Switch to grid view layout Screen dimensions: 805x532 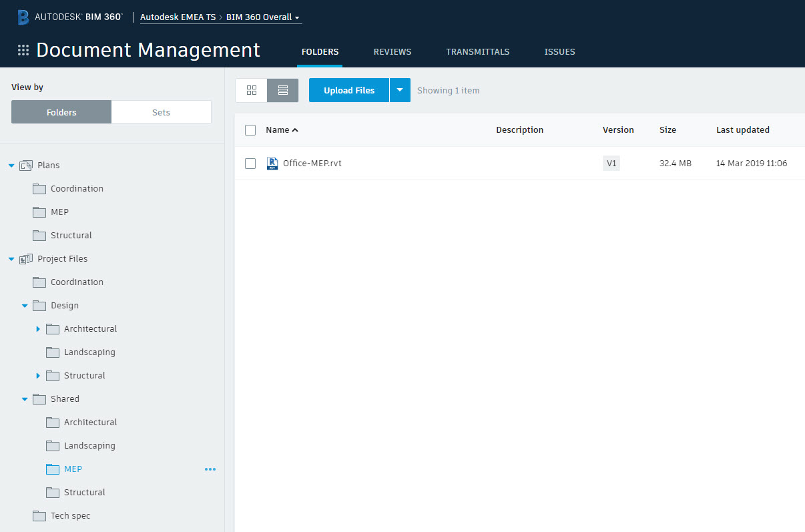(251, 90)
